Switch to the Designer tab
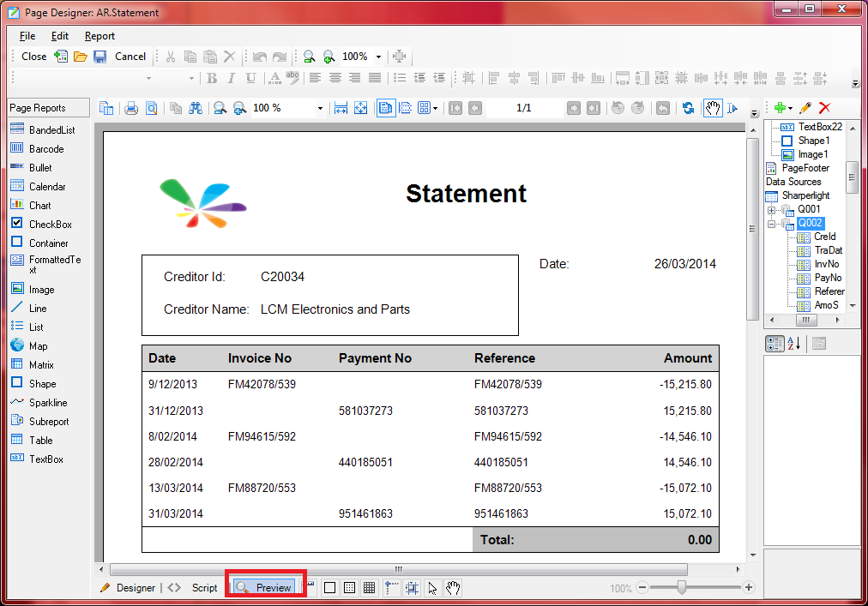This screenshot has width=868, height=606. click(x=128, y=588)
